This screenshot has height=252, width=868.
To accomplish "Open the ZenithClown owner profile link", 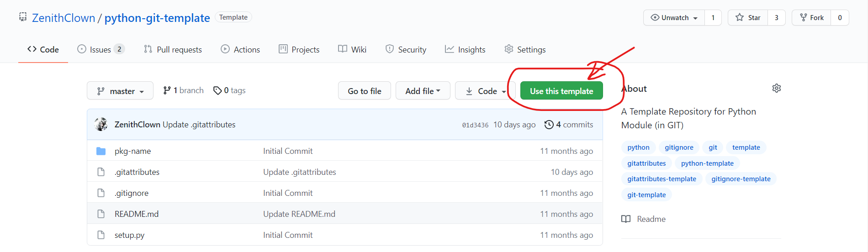I will 64,18.
